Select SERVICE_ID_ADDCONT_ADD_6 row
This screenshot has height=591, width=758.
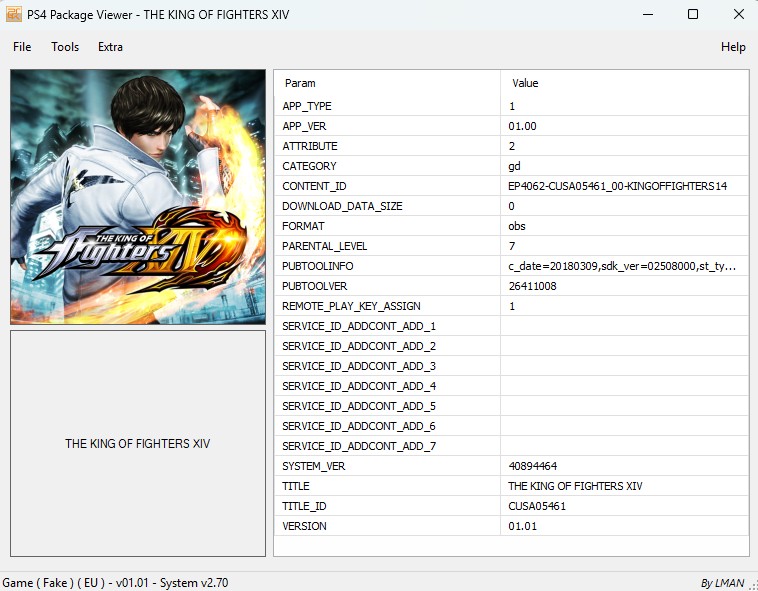511,426
